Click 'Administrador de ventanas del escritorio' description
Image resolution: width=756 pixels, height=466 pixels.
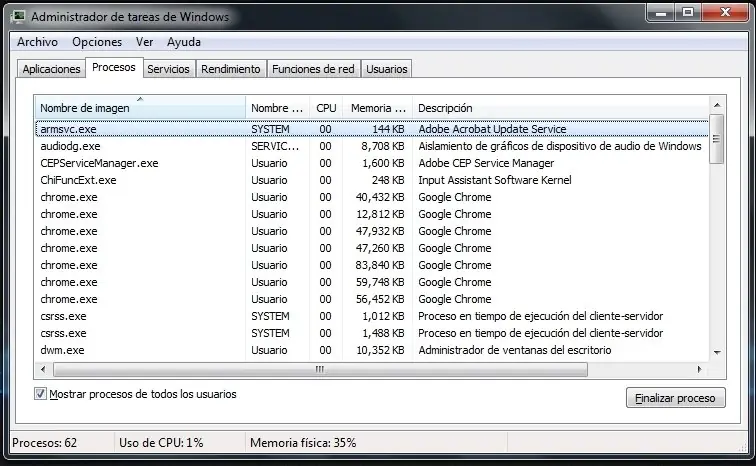click(514, 350)
